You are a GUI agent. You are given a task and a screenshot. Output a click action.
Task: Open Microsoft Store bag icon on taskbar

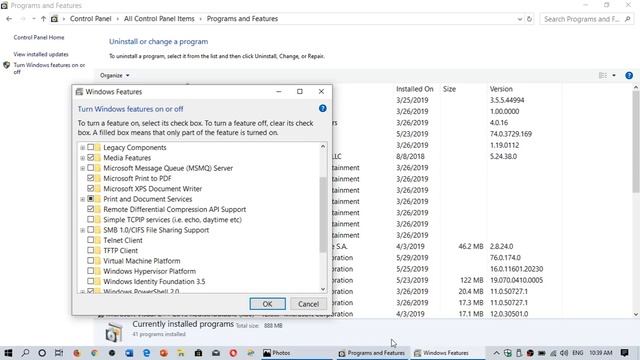(x=198, y=353)
